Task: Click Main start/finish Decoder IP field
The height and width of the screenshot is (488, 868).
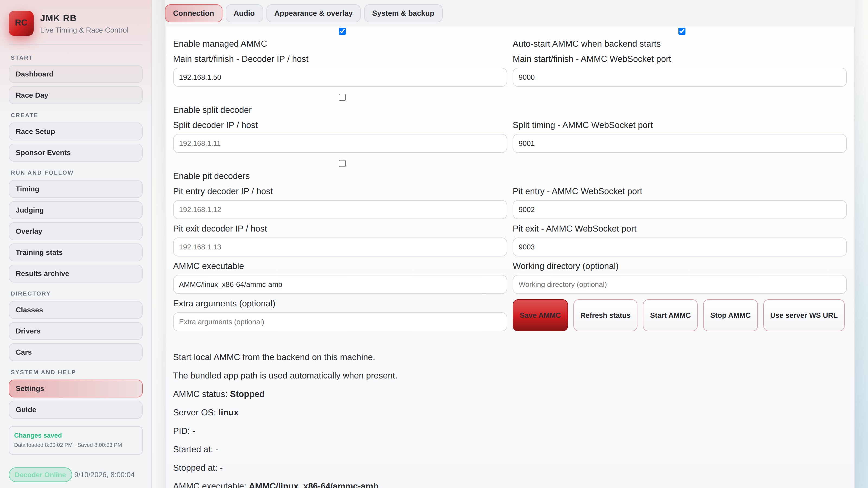Action: (x=340, y=78)
